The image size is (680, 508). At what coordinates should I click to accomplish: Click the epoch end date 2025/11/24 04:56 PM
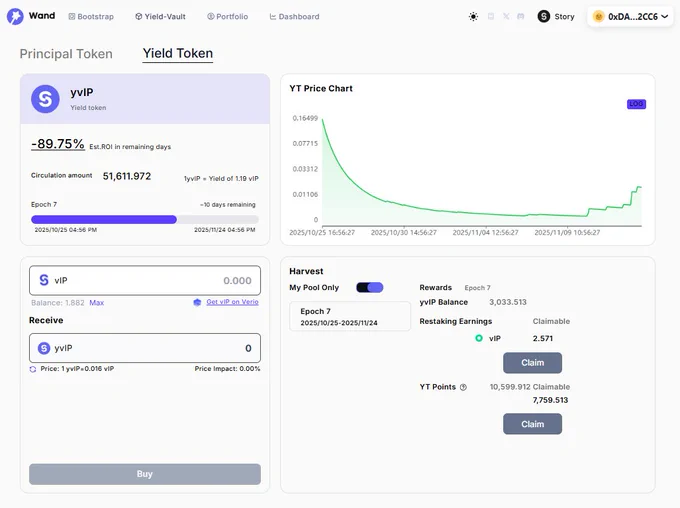click(225, 230)
